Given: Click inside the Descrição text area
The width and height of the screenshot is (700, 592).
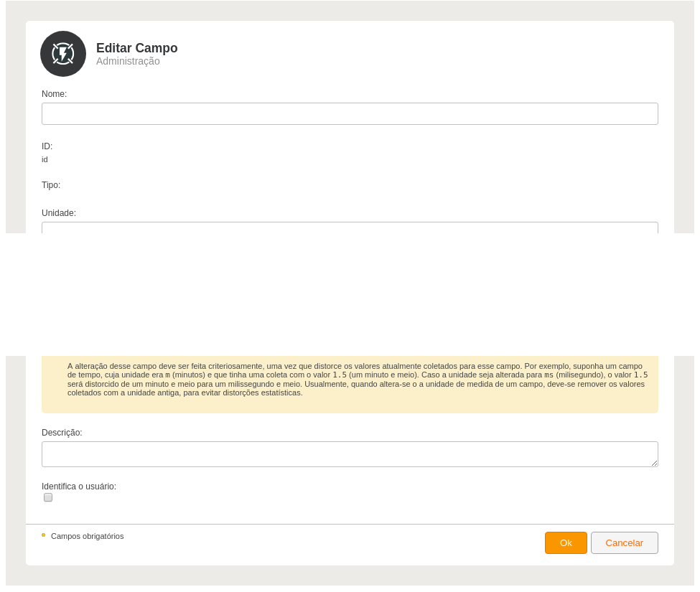Looking at the screenshot, I should tap(350, 454).
